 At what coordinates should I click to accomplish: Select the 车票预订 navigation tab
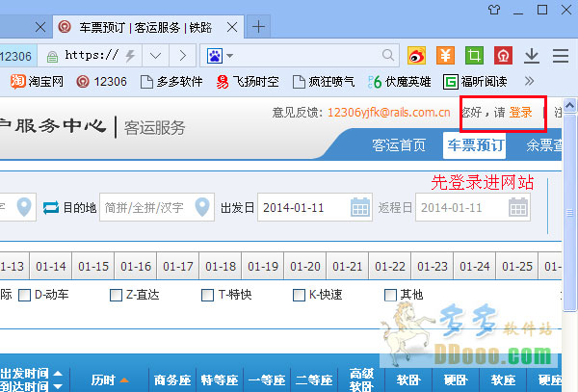click(475, 145)
